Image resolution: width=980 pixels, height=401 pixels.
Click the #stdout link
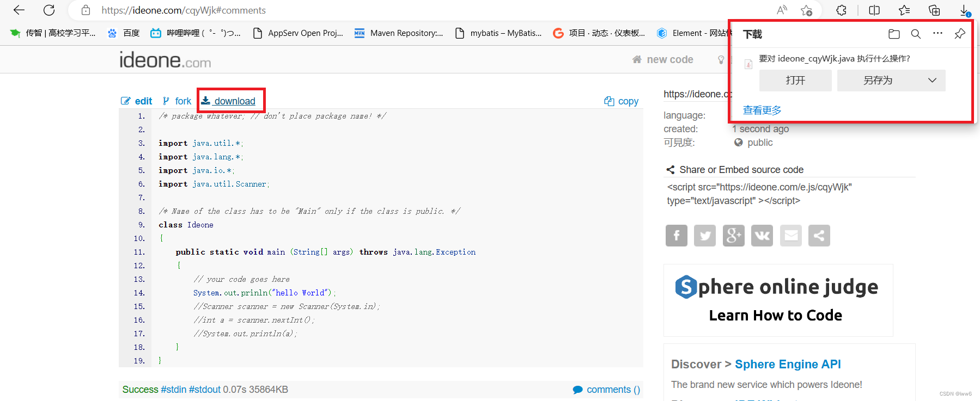(x=205, y=390)
